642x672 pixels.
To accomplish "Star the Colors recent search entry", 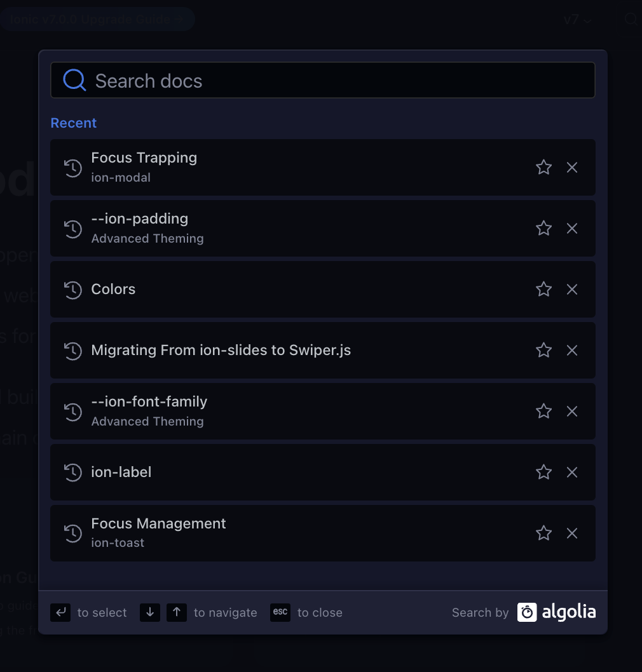I will (543, 289).
